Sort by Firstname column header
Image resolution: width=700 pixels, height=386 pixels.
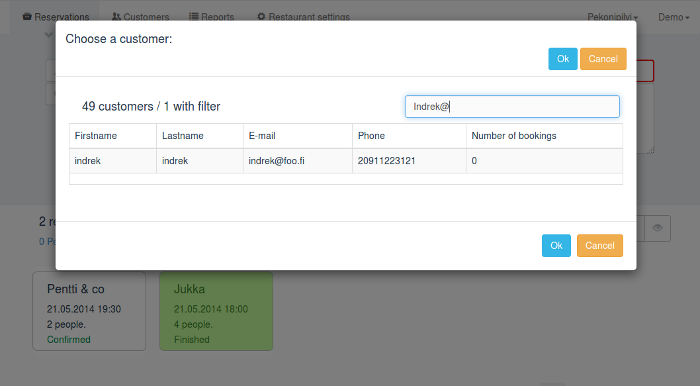pos(113,136)
